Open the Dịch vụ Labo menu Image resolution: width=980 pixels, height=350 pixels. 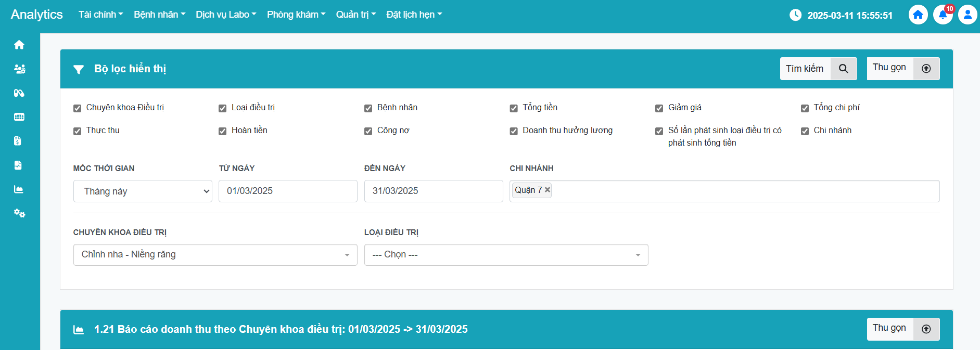point(226,15)
